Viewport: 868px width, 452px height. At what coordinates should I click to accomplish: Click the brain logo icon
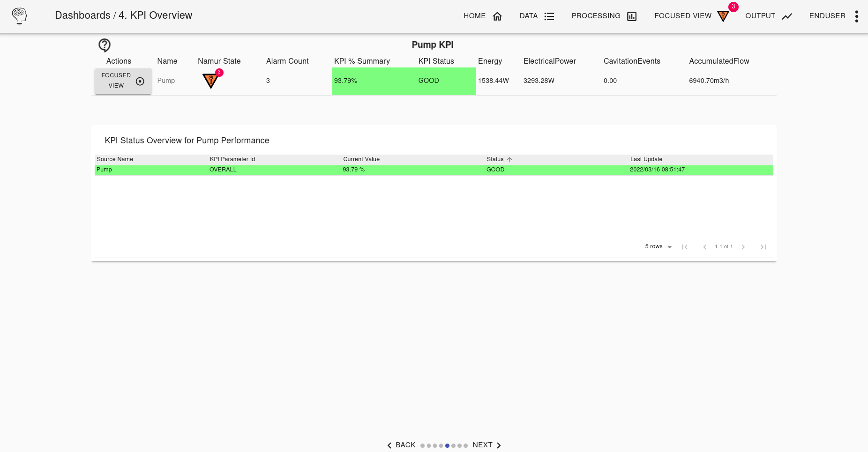pos(19,16)
